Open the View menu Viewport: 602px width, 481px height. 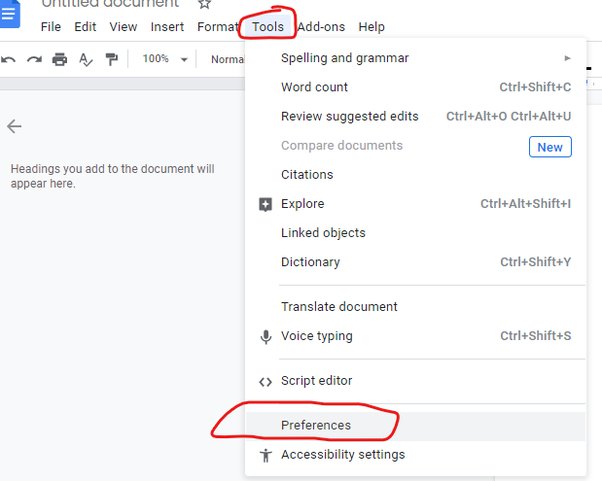tap(123, 27)
